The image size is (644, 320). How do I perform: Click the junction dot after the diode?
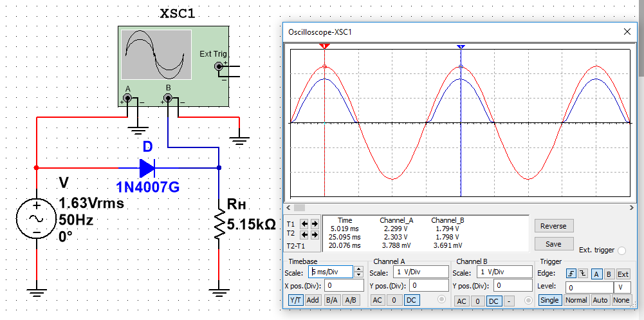[219, 167]
